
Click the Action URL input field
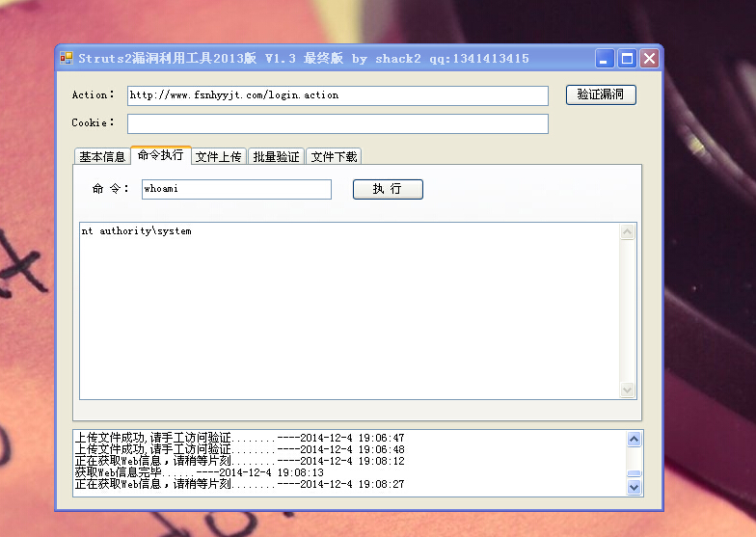(337, 95)
